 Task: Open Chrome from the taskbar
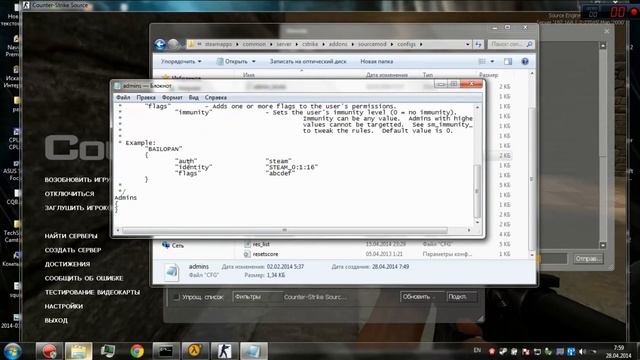[x=137, y=351]
